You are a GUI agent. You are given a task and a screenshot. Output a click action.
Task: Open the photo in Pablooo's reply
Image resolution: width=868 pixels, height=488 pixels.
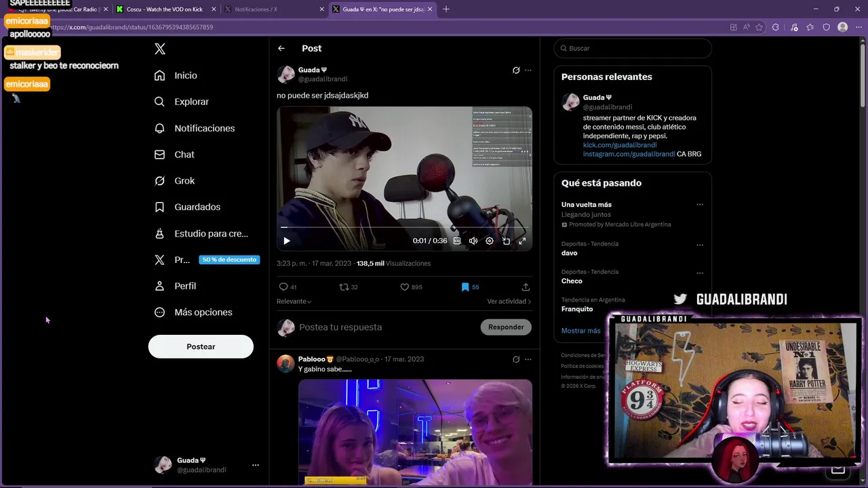click(415, 432)
